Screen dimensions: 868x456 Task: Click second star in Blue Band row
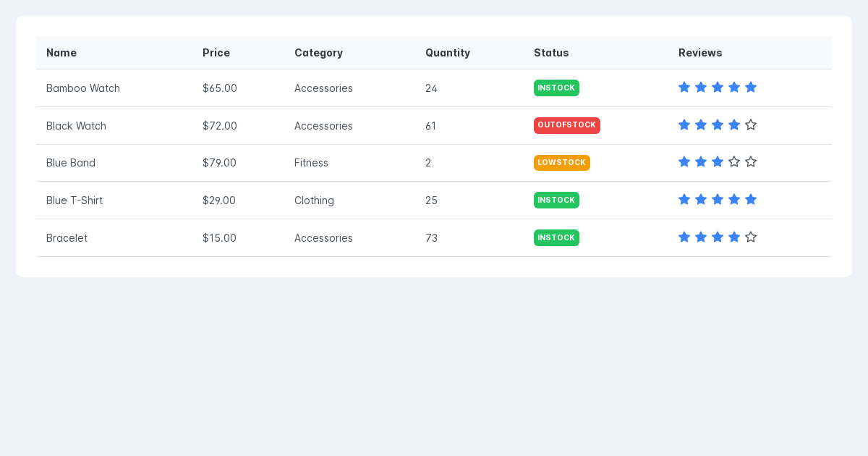pos(701,162)
